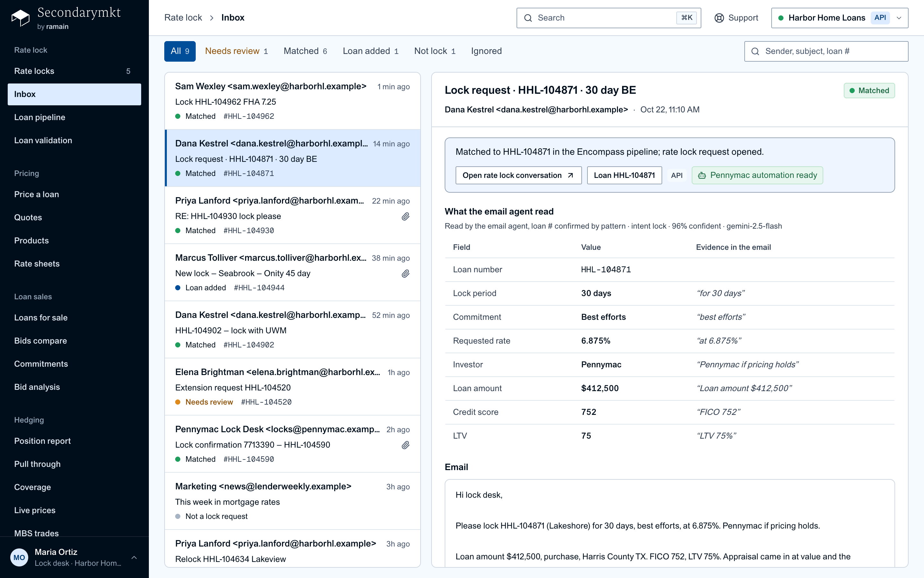Open Price a loan
Image resolution: width=924 pixels, height=578 pixels.
74,194
